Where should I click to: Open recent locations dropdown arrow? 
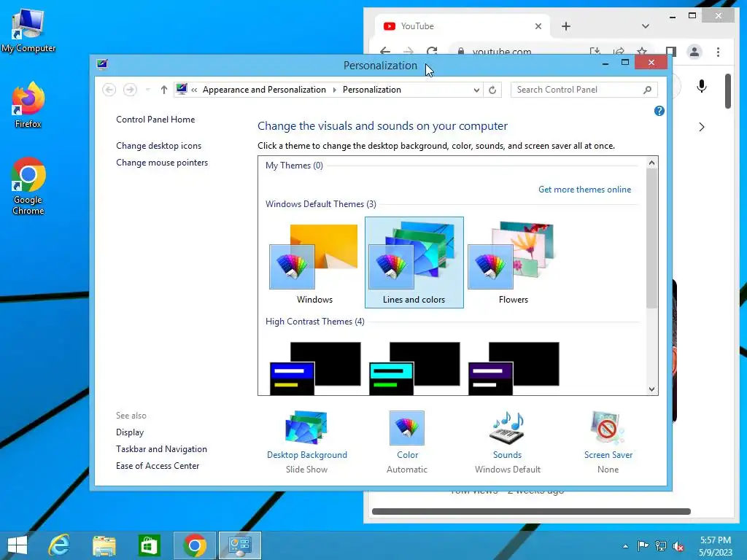click(x=147, y=90)
